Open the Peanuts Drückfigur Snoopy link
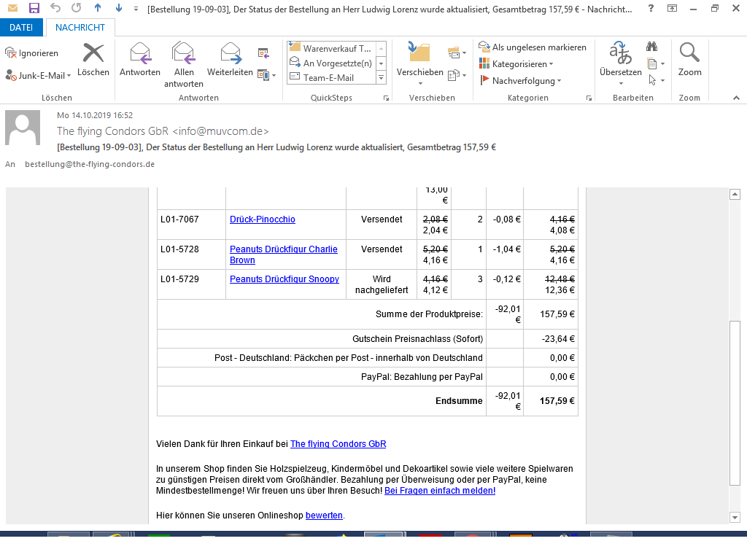Viewport: 747px width, 560px height. (x=284, y=279)
